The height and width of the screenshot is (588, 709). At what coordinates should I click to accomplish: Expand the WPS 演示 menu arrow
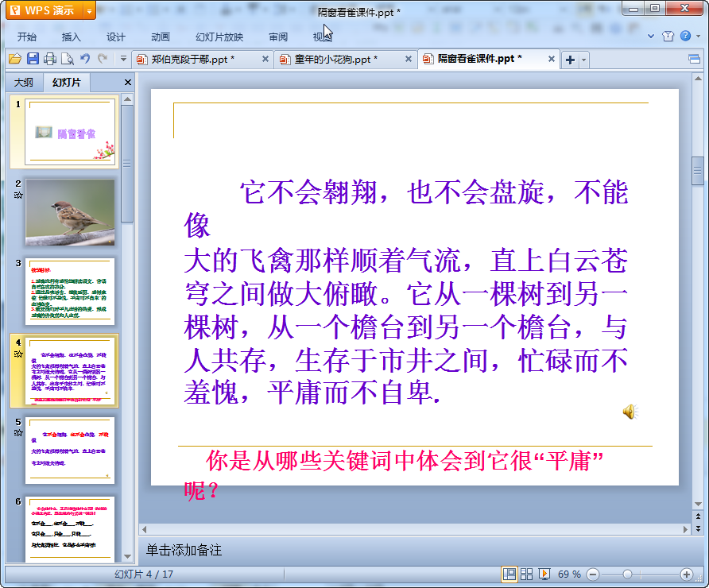coord(90,11)
